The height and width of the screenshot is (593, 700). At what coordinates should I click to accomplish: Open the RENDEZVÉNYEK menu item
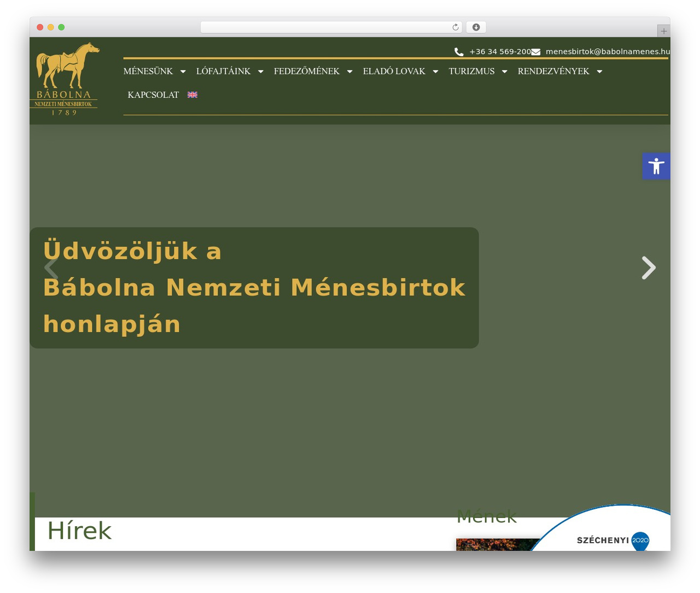pyautogui.click(x=553, y=71)
